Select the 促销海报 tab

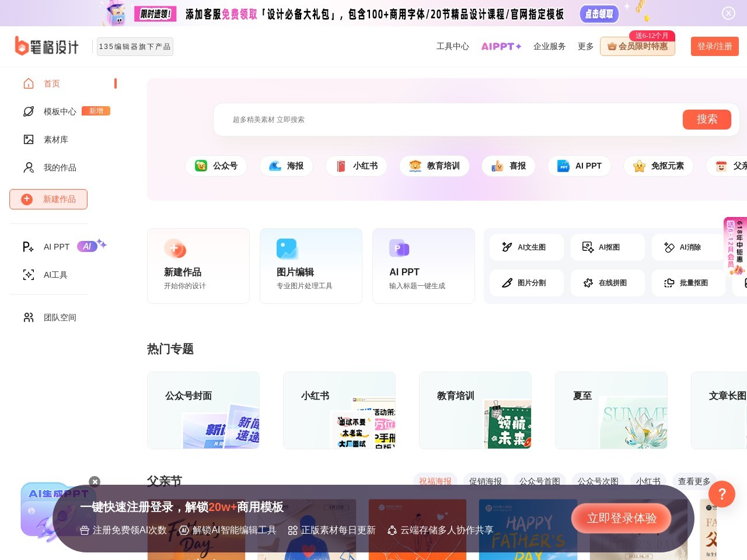[486, 481]
